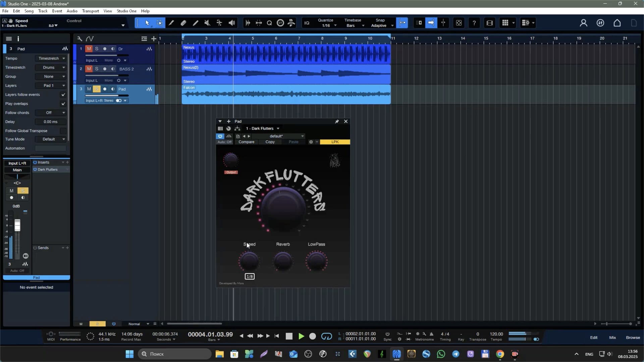This screenshot has height=362, width=644.
Task: Adjust the Pad channel volume fader
Action: tap(17, 225)
